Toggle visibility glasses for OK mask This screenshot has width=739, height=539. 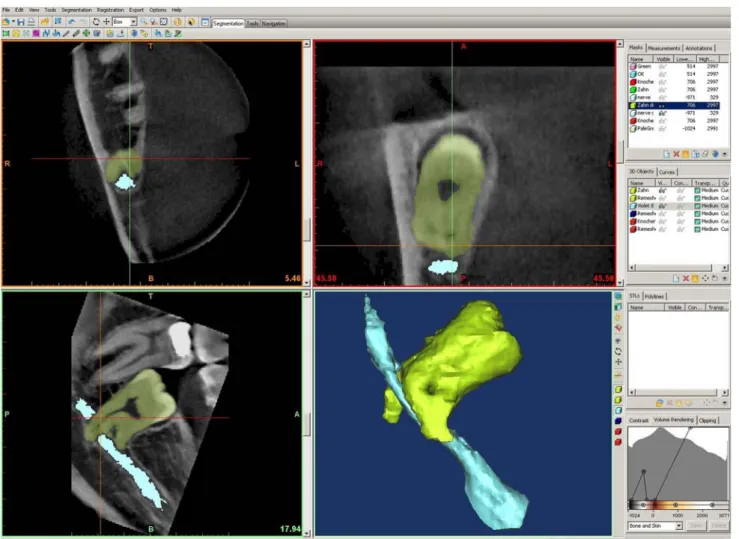[x=663, y=74]
